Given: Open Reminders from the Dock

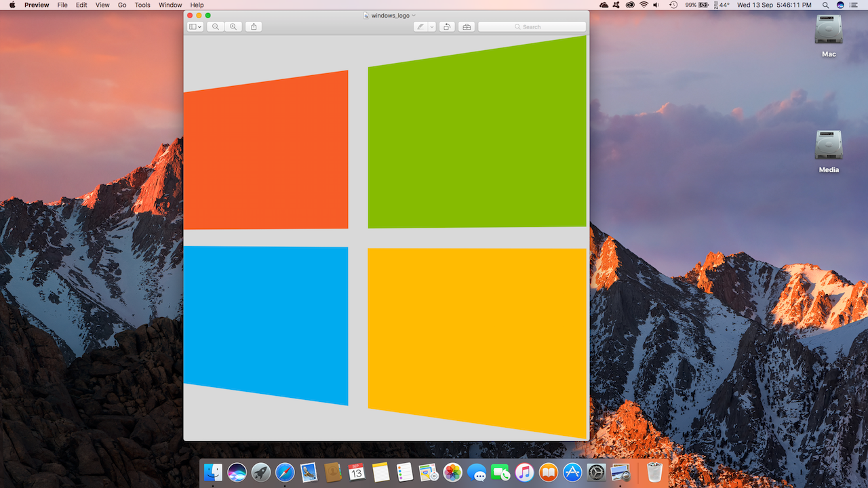Looking at the screenshot, I should click(x=405, y=472).
